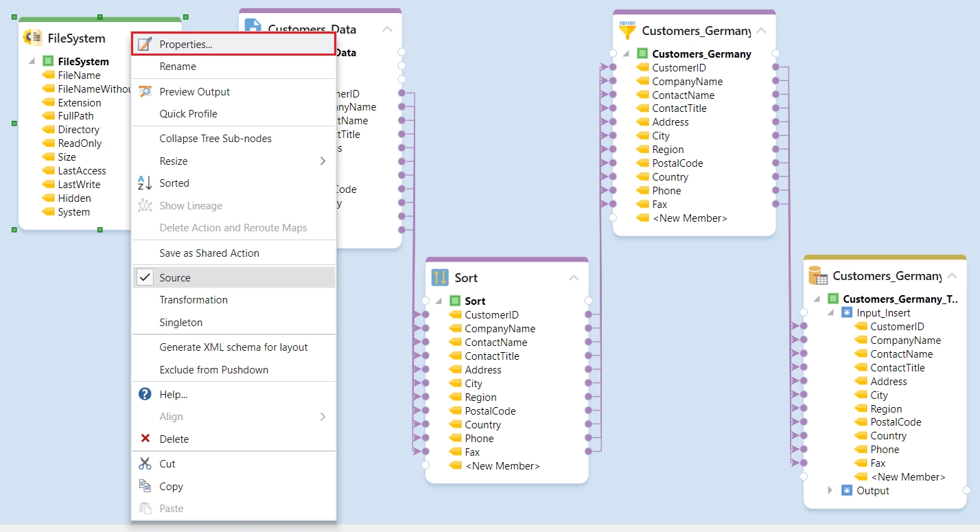Click the blue Help question mark icon

[145, 394]
